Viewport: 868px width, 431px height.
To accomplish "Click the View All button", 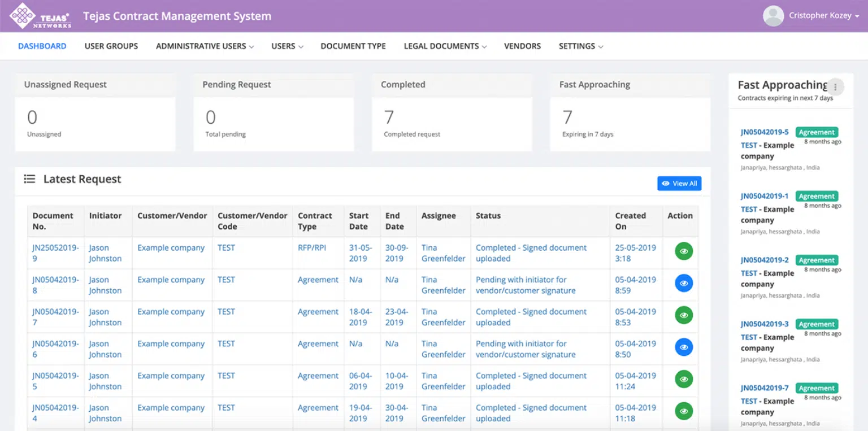I will [679, 183].
